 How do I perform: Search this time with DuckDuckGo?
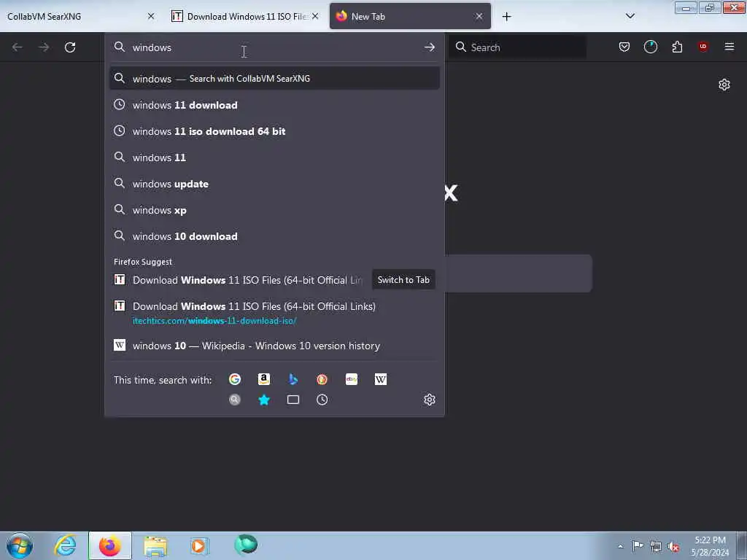pyautogui.click(x=322, y=379)
